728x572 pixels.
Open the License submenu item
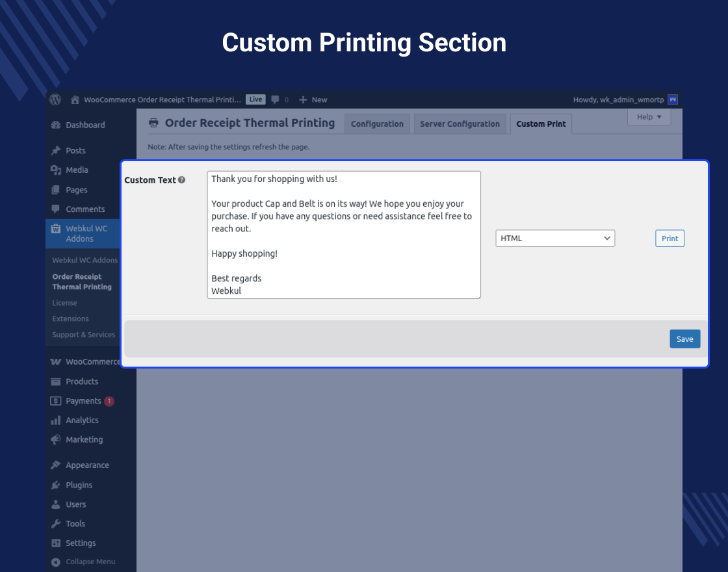[x=64, y=303]
